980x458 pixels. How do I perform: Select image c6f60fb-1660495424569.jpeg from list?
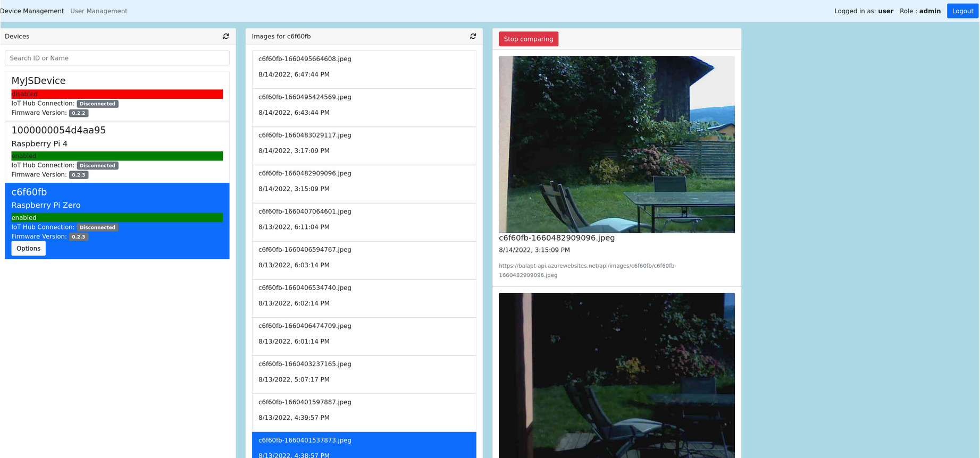click(364, 105)
